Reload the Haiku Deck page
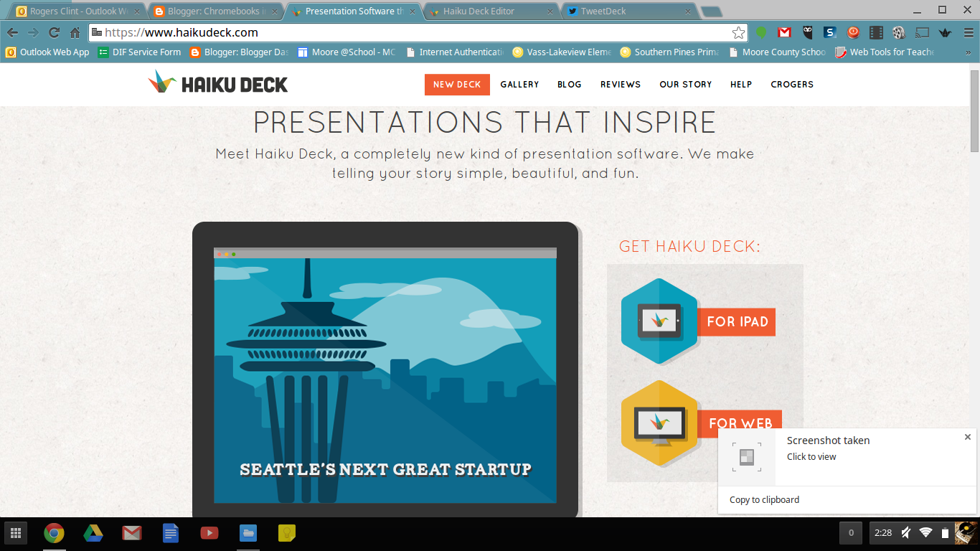980x551 pixels. coord(54,32)
